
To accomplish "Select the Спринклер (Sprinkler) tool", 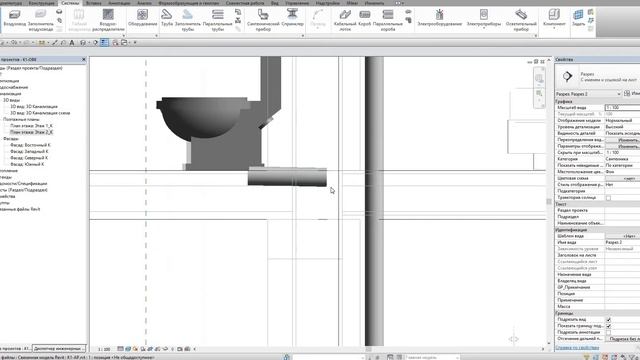I will pos(292,18).
